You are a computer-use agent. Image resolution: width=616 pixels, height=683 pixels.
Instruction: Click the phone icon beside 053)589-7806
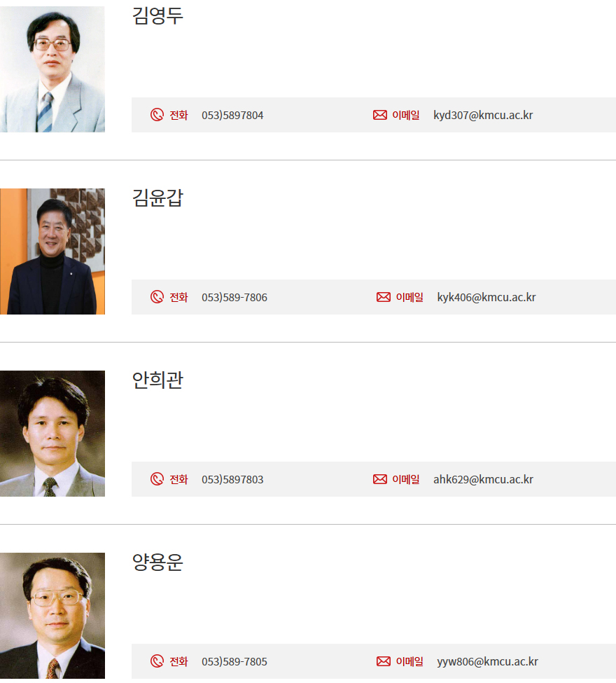(x=157, y=297)
